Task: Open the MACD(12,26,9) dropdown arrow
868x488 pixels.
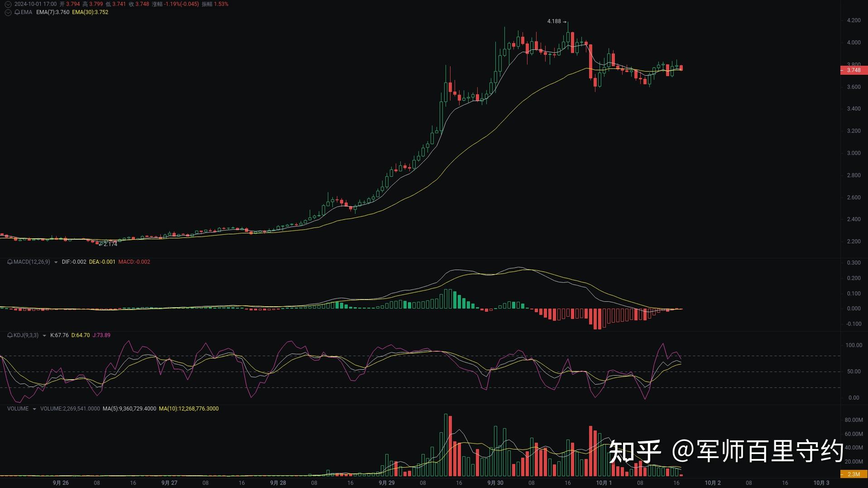Action: click(x=56, y=262)
